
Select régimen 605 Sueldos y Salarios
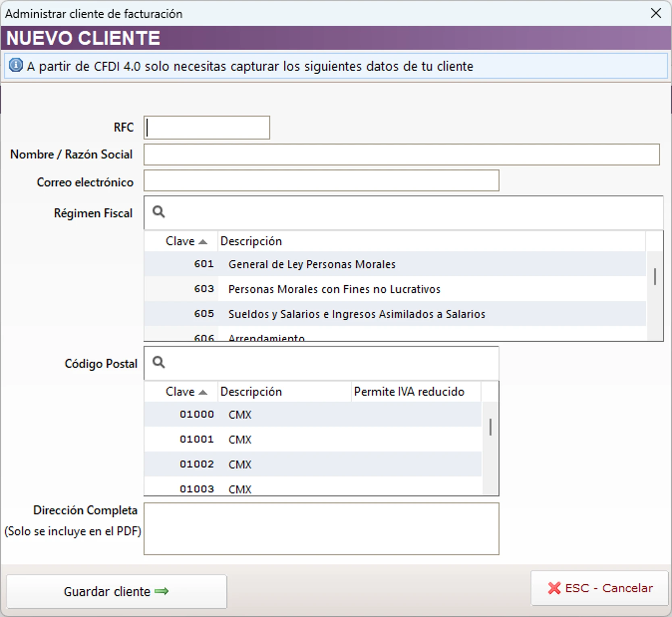(x=357, y=314)
